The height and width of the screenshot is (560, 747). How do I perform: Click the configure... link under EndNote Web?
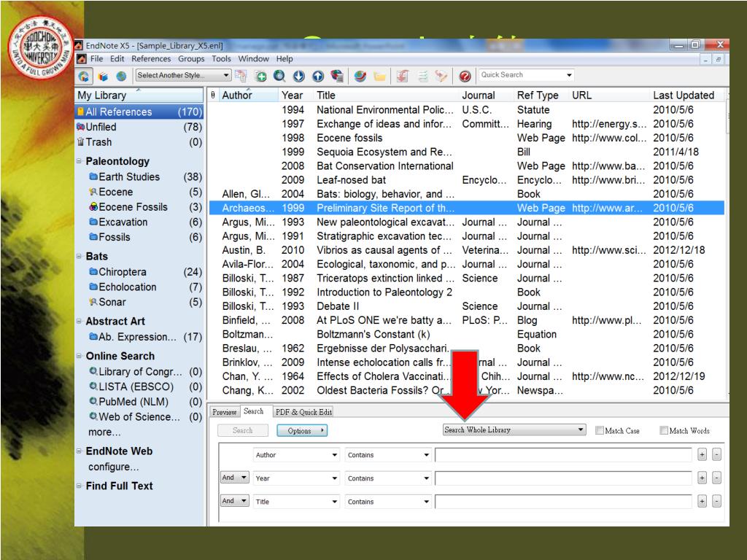coord(113,467)
